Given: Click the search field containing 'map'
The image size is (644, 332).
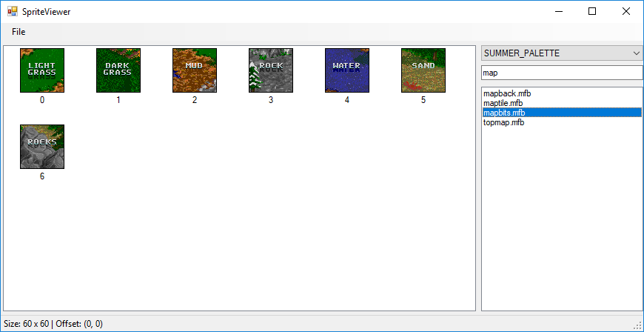Looking at the screenshot, I should click(562, 73).
